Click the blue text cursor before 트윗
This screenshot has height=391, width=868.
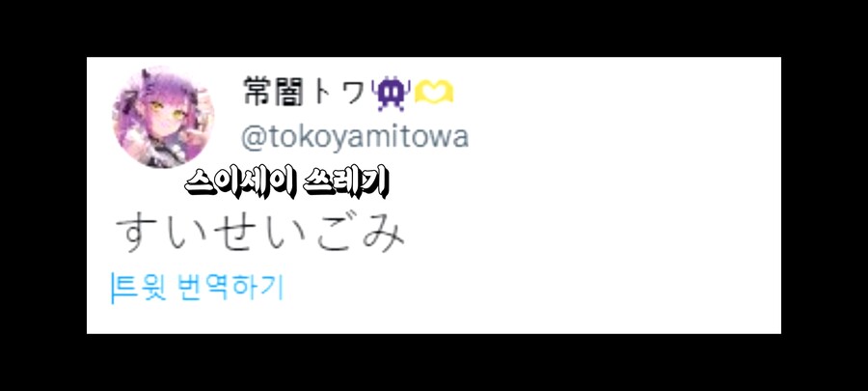point(113,288)
